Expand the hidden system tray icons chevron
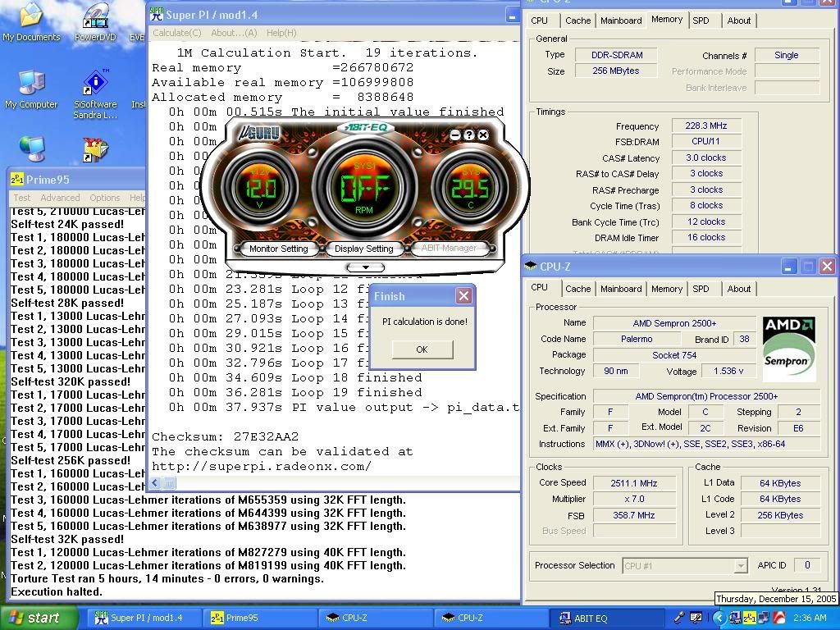This screenshot has height=630, width=840. pyautogui.click(x=719, y=618)
